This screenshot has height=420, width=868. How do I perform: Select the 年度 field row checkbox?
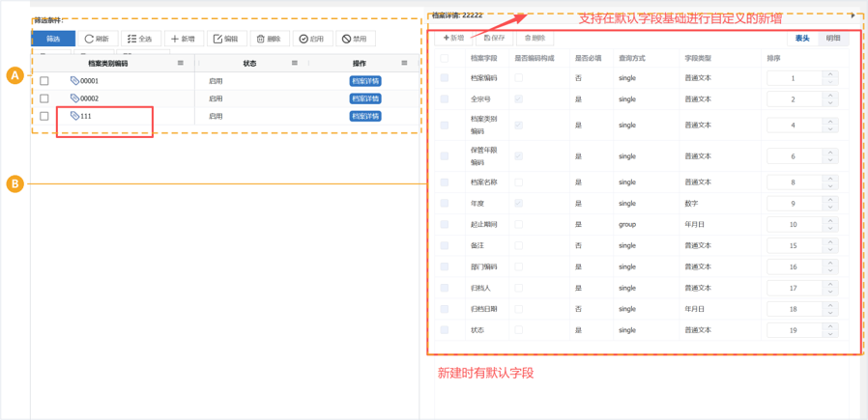(x=444, y=204)
